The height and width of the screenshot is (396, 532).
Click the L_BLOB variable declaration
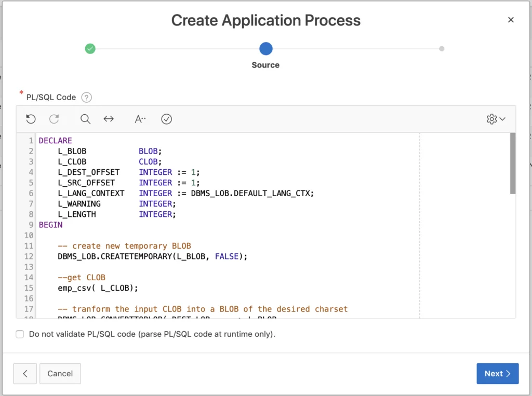110,151
